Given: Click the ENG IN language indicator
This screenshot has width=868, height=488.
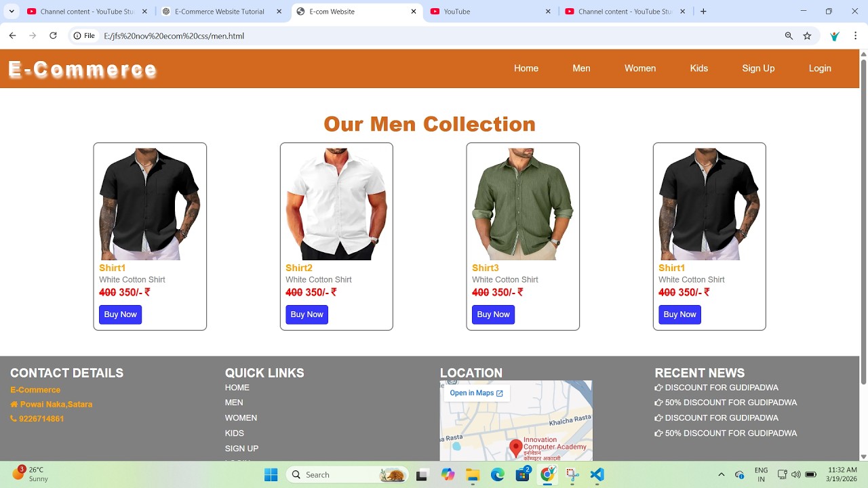Looking at the screenshot, I should click(x=761, y=474).
